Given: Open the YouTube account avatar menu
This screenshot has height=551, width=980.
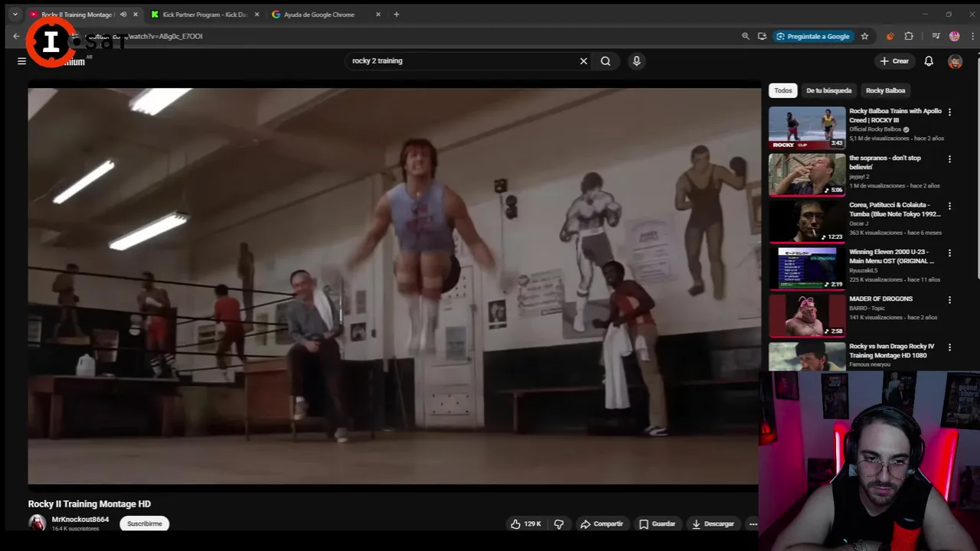Looking at the screenshot, I should tap(955, 61).
